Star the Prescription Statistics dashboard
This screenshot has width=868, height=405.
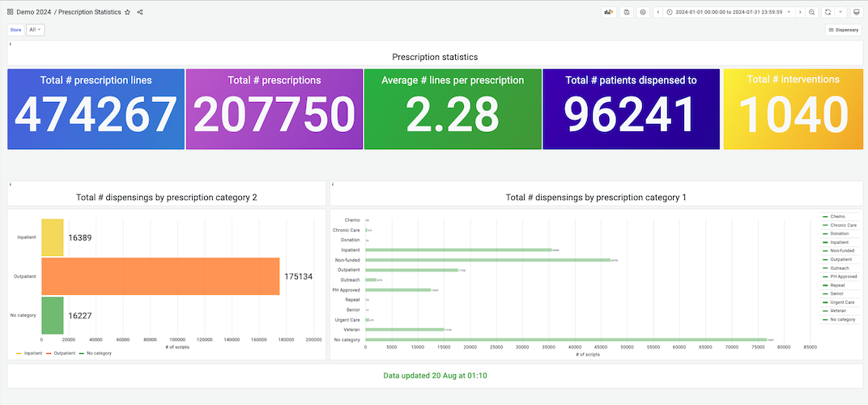128,12
